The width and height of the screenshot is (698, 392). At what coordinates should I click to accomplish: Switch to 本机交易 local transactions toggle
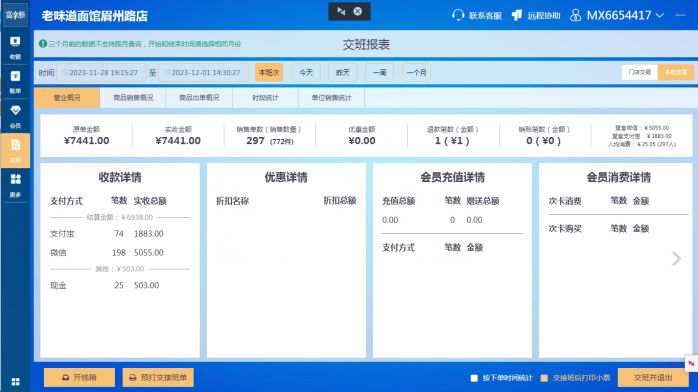[x=676, y=72]
